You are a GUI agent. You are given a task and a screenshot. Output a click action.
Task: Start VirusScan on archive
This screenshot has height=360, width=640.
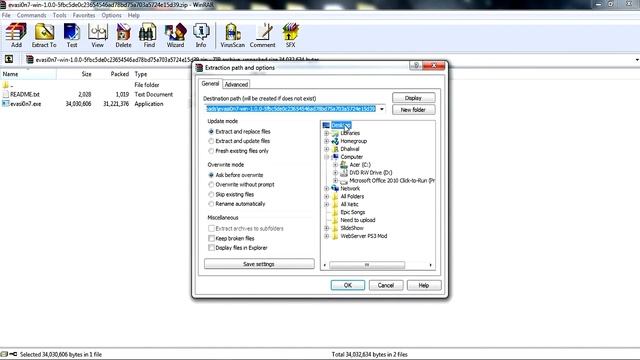click(x=233, y=35)
